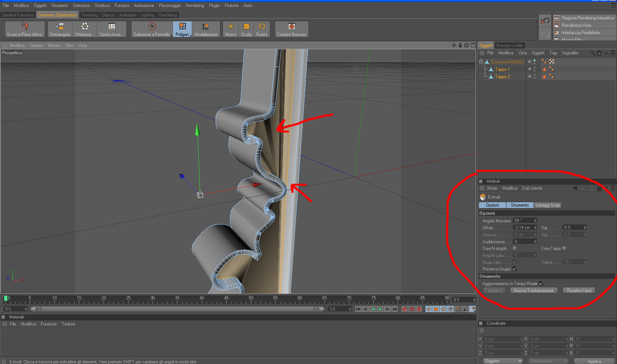Open the Oggetto coordinate dropdown
The width and height of the screenshot is (617, 364).
(503, 361)
